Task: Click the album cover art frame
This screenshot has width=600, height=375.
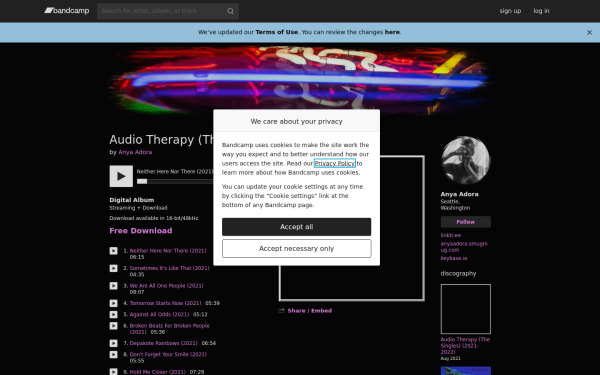Action: pyautogui.click(x=352, y=228)
